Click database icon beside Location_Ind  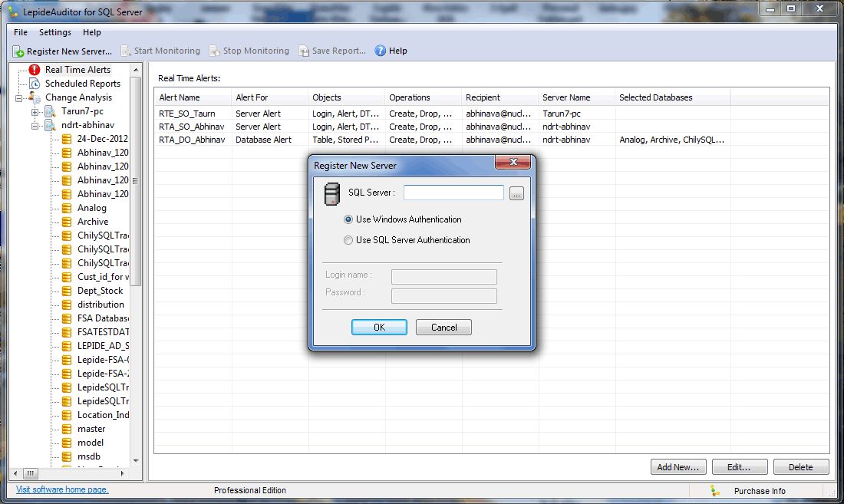(67, 415)
